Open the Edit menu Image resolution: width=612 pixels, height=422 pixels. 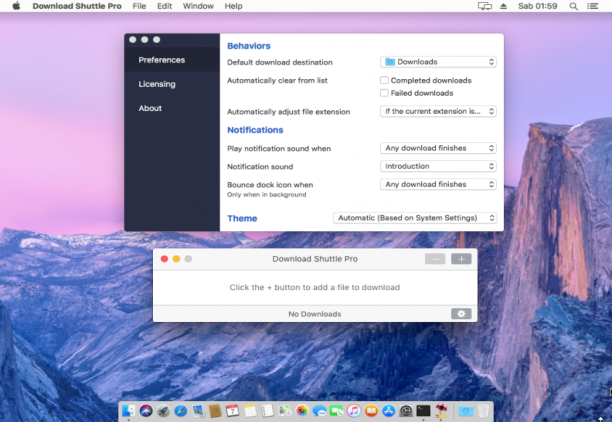pos(164,6)
